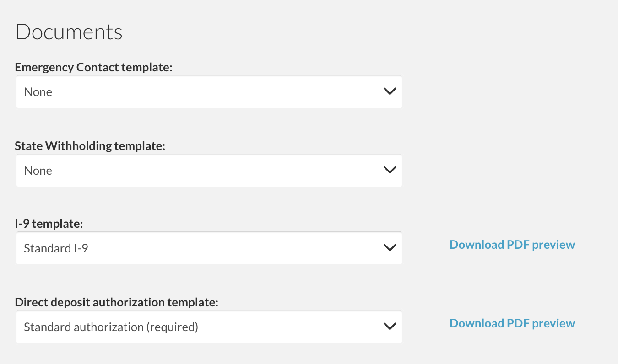Click the "Standard I-9" selected value text
Screen dimensions: 618x364
pos(56,249)
